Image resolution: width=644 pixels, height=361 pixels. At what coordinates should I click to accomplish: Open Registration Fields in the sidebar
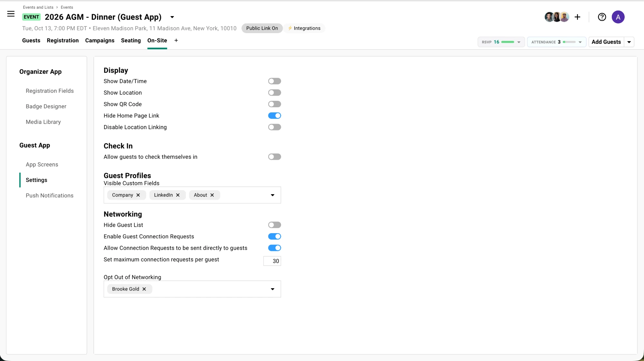(50, 91)
